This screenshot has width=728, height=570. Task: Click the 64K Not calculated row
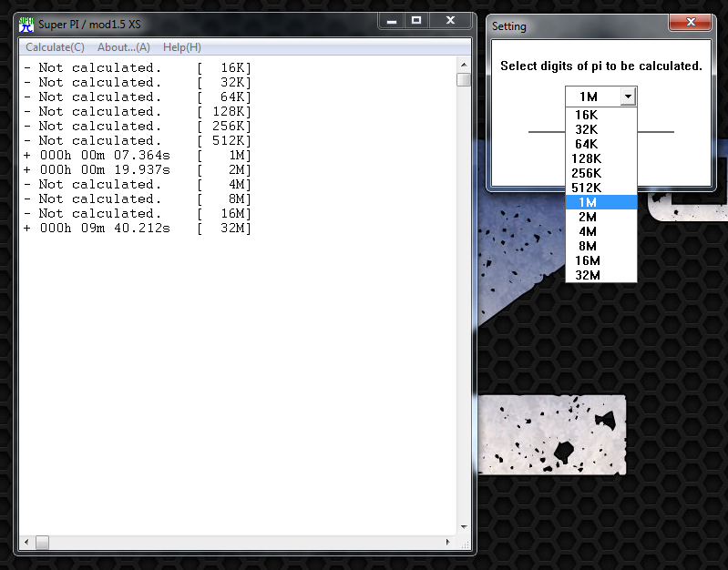[138, 97]
